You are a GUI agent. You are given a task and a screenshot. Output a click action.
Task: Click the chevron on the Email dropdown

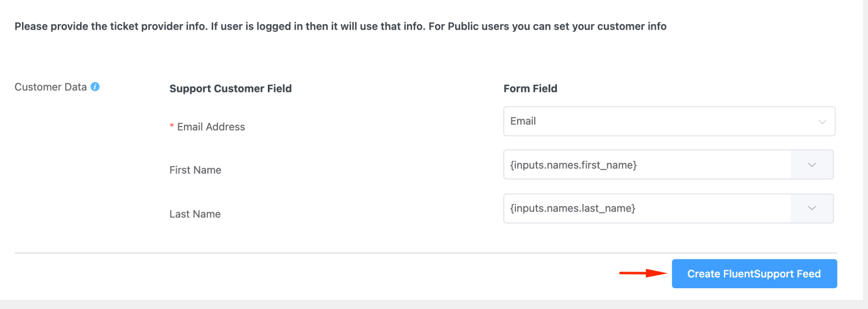coord(822,121)
